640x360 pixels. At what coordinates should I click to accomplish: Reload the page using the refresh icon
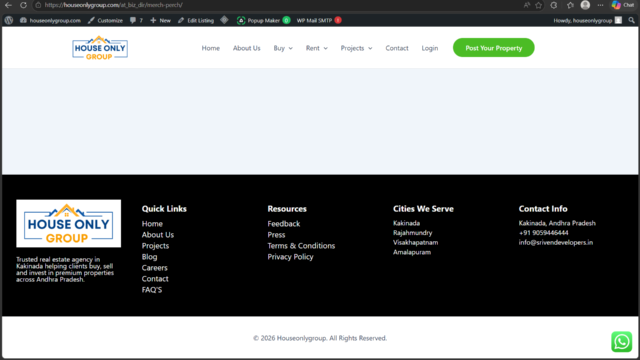point(23,5)
